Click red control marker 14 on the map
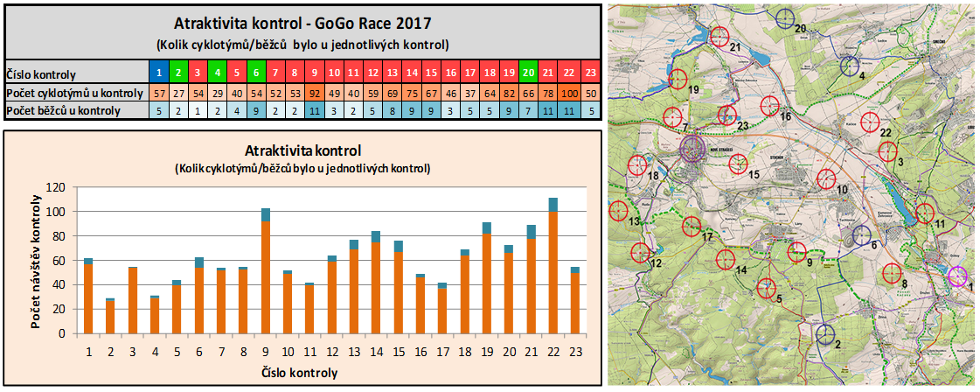Viewport: 980px width, 392px height. click(x=726, y=259)
